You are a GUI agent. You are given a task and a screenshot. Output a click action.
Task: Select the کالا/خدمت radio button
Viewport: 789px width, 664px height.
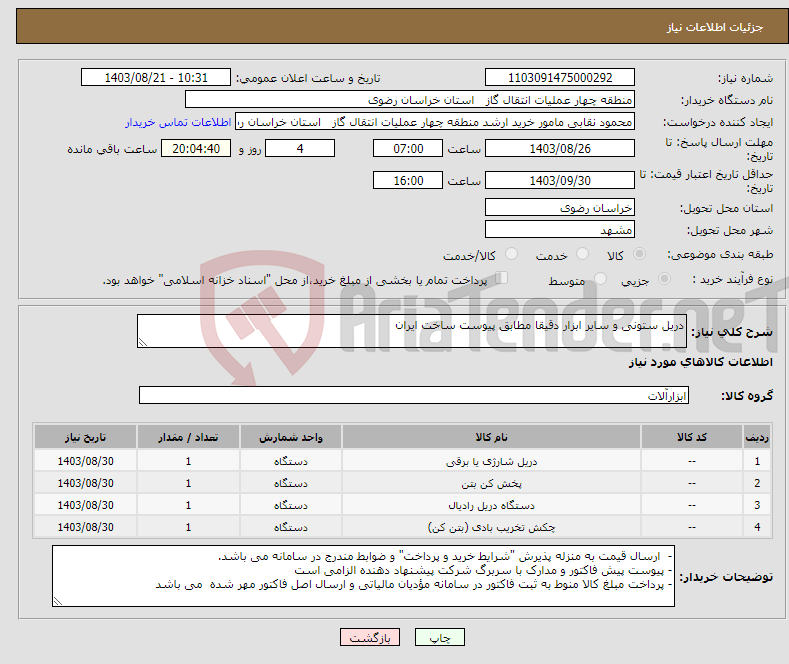(x=511, y=254)
